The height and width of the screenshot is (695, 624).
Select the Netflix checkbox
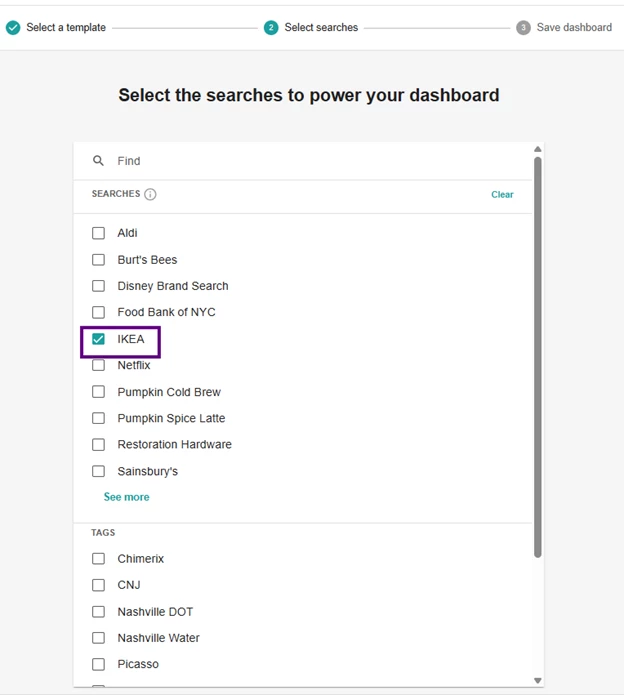coord(98,365)
